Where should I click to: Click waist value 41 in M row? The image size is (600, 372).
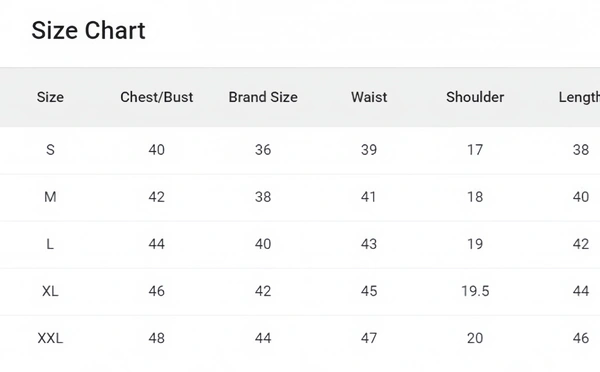[x=368, y=197]
